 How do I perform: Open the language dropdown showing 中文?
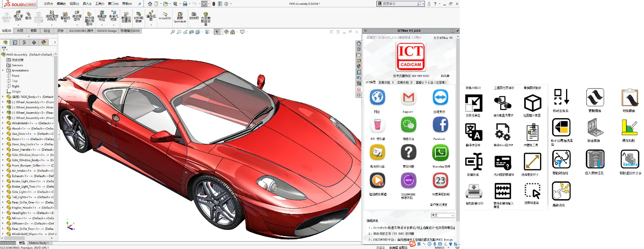(x=443, y=215)
